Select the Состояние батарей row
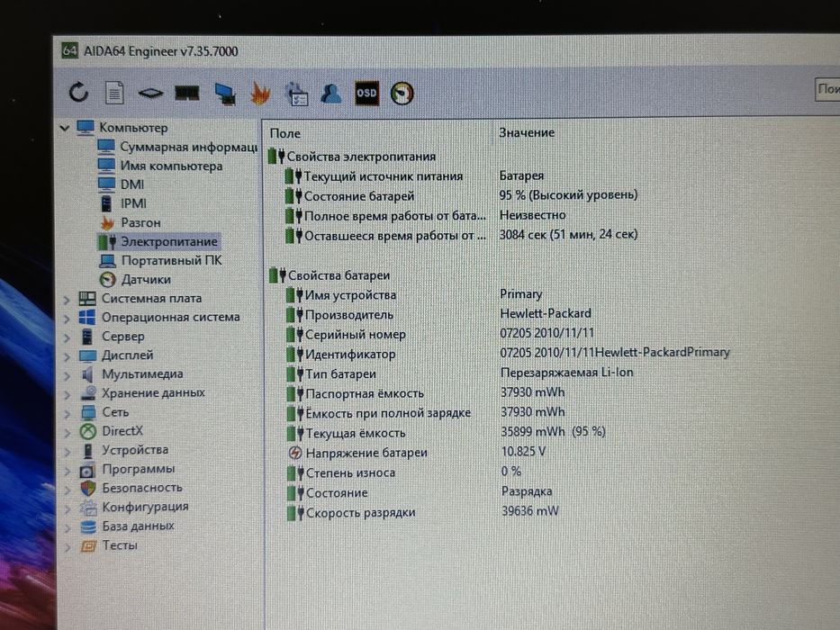Screen dimensions: 840x630 coord(461,196)
